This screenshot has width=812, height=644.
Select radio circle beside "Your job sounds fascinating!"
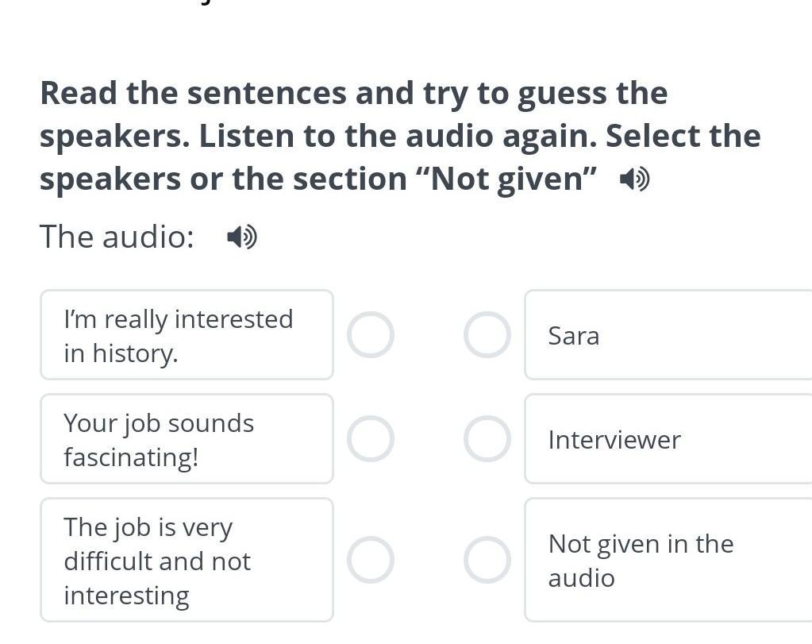[x=370, y=439]
